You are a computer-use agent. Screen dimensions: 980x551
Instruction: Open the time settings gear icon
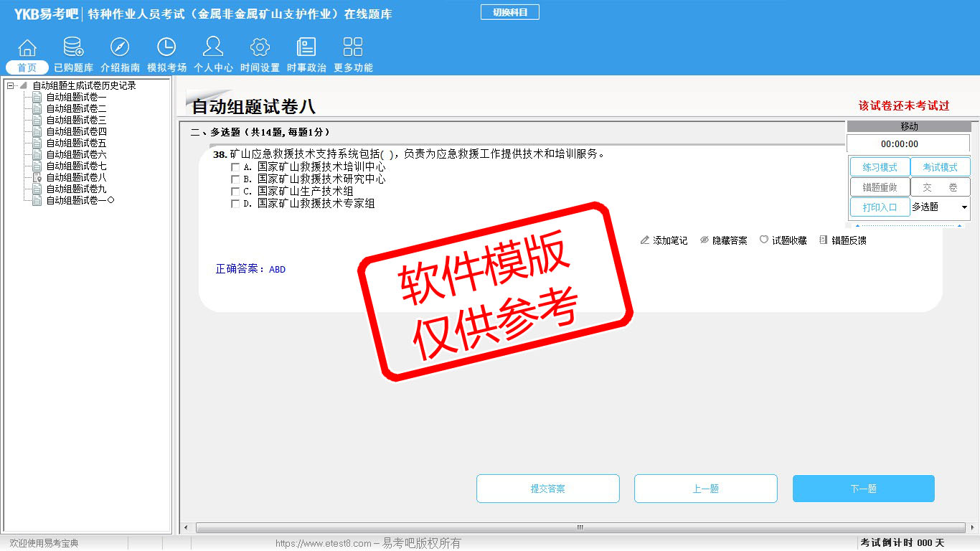[260, 48]
